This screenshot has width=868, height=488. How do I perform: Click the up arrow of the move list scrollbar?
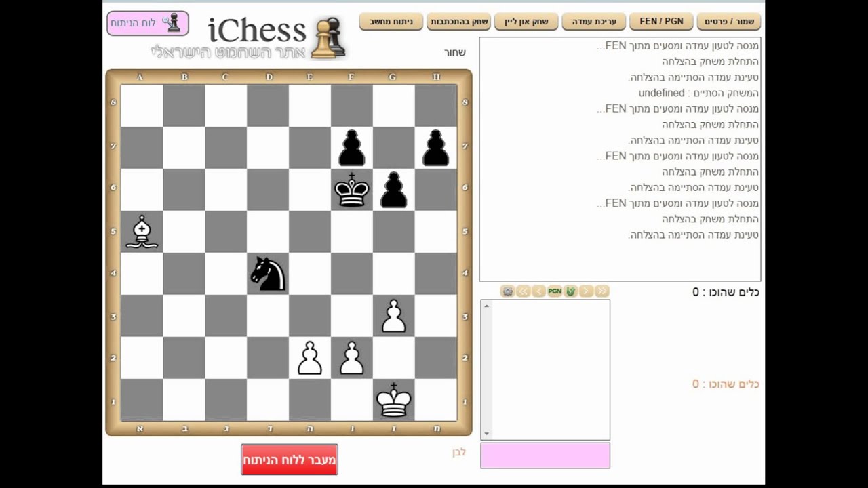coord(486,306)
